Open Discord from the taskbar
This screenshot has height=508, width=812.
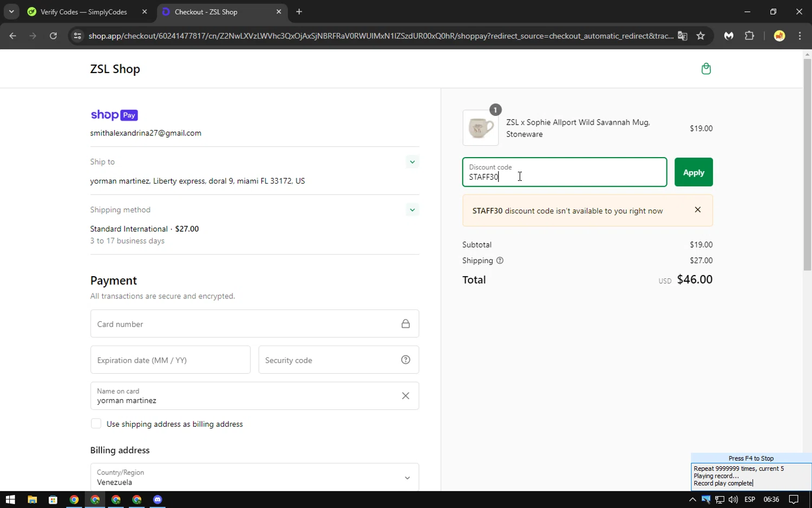pyautogui.click(x=158, y=499)
